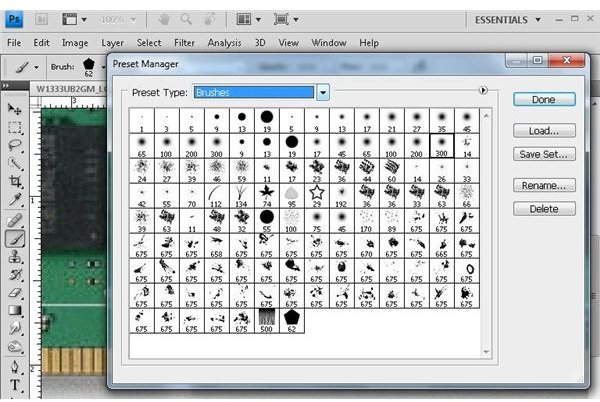Open the Preset Type dropdown arrow
This screenshot has width=600, height=402.
(323, 93)
